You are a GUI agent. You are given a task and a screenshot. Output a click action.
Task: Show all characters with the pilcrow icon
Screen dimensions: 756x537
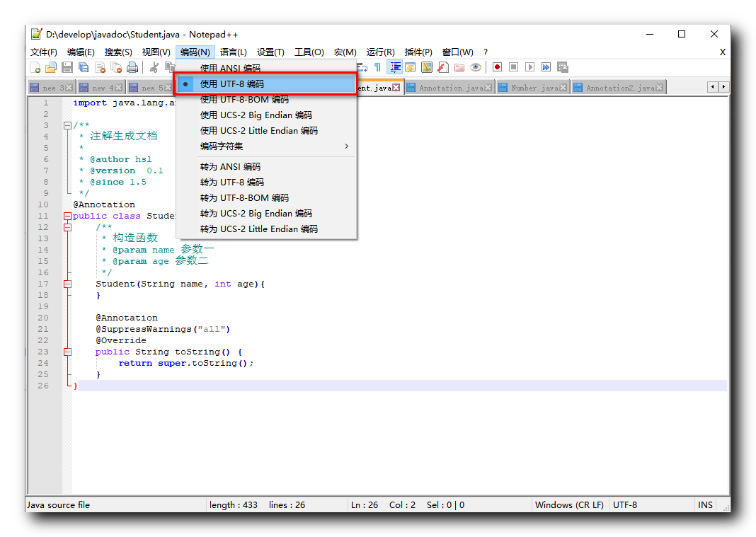click(x=377, y=67)
